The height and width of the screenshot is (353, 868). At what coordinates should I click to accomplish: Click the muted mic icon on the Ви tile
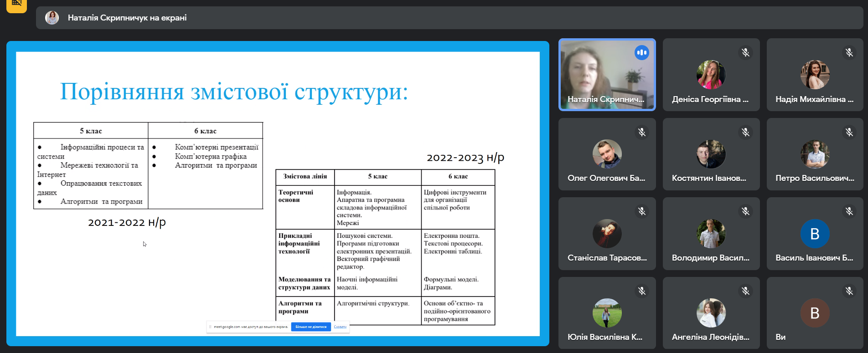[x=849, y=291]
